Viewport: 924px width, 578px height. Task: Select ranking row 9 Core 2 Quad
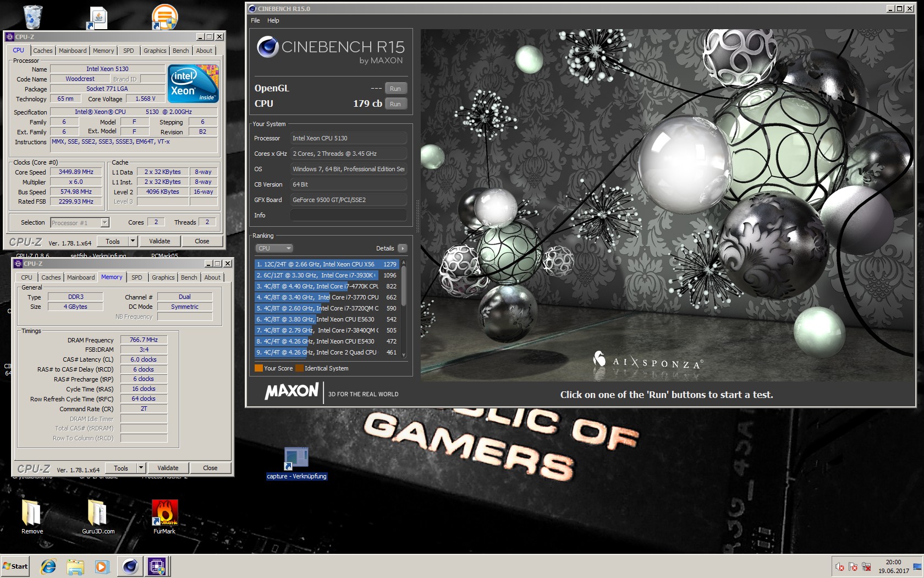327,352
